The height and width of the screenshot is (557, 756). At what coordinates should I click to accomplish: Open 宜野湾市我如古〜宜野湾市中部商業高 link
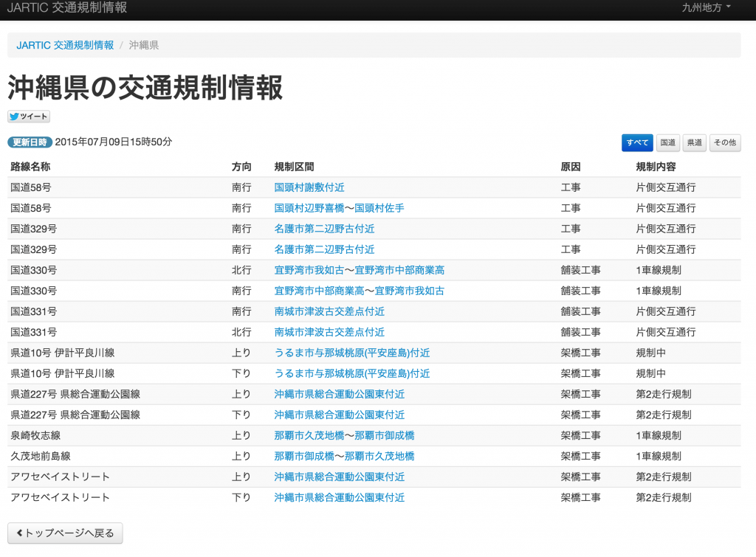359,270
